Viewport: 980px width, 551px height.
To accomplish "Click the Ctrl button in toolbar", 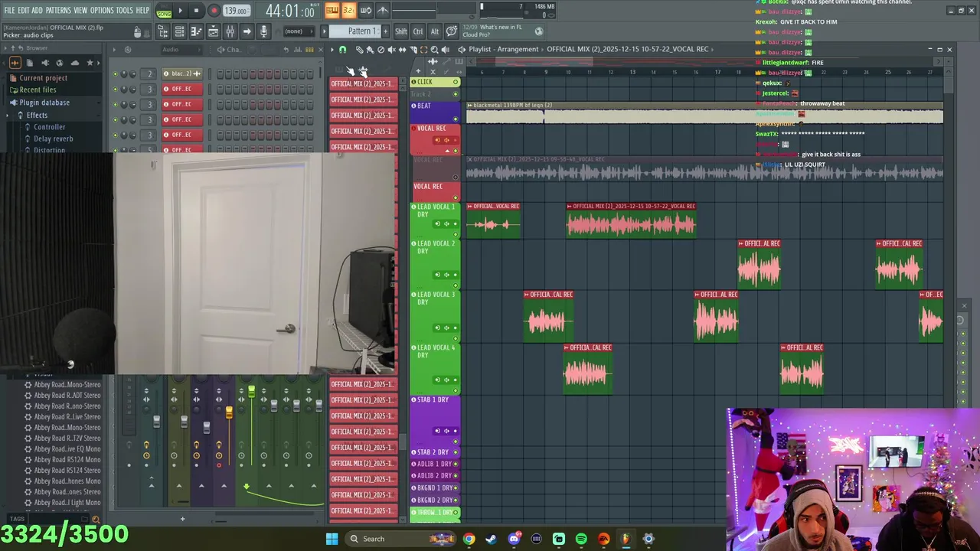I will coord(418,31).
